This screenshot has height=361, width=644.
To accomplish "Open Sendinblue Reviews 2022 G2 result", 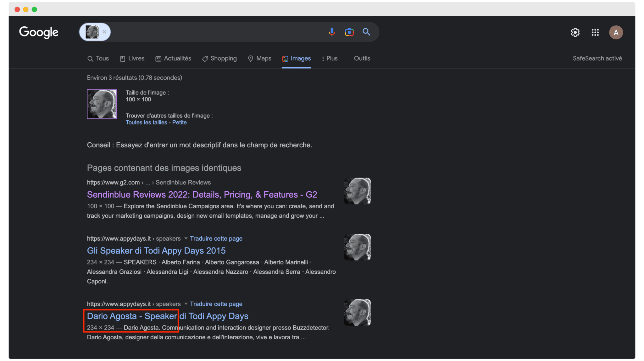I will [202, 194].
